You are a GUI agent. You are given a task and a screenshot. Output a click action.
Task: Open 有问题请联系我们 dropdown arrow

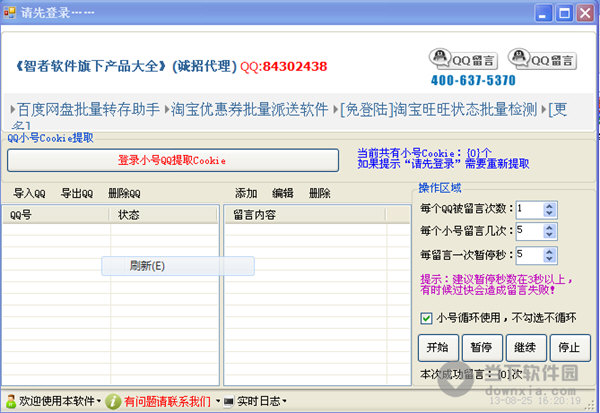[218, 401]
